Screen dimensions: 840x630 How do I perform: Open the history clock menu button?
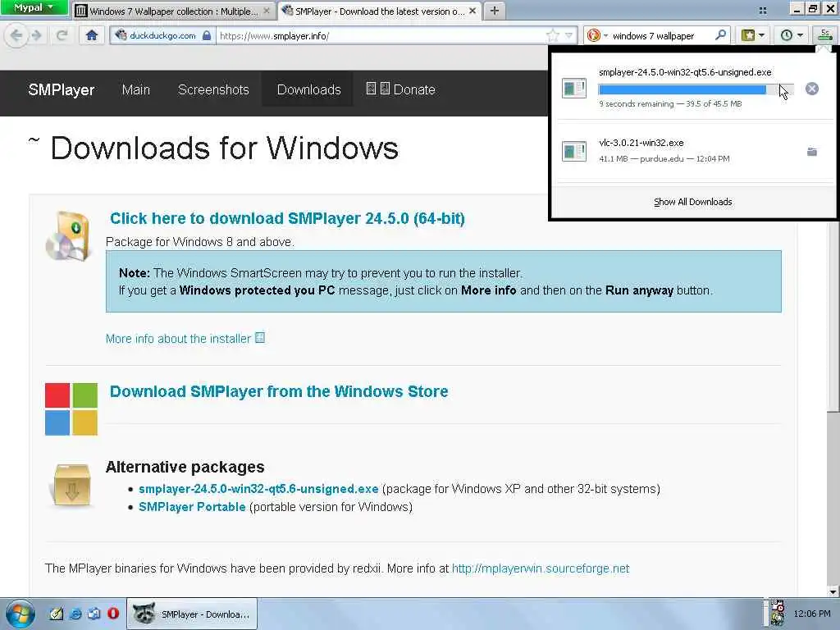pos(792,35)
